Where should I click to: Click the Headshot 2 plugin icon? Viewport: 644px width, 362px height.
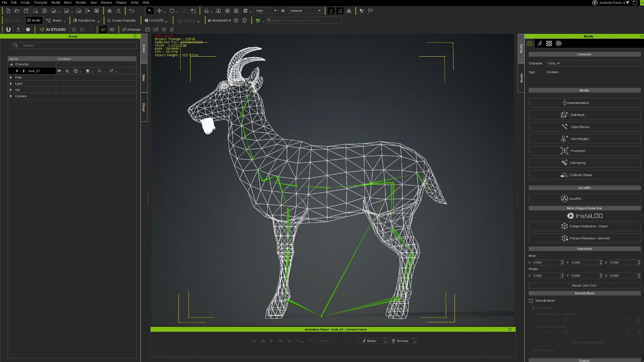coord(219,20)
